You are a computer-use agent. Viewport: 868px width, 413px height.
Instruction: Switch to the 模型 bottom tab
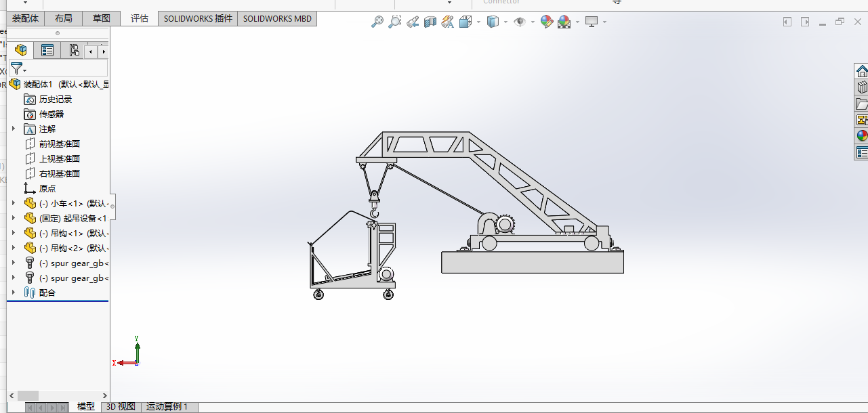point(86,406)
